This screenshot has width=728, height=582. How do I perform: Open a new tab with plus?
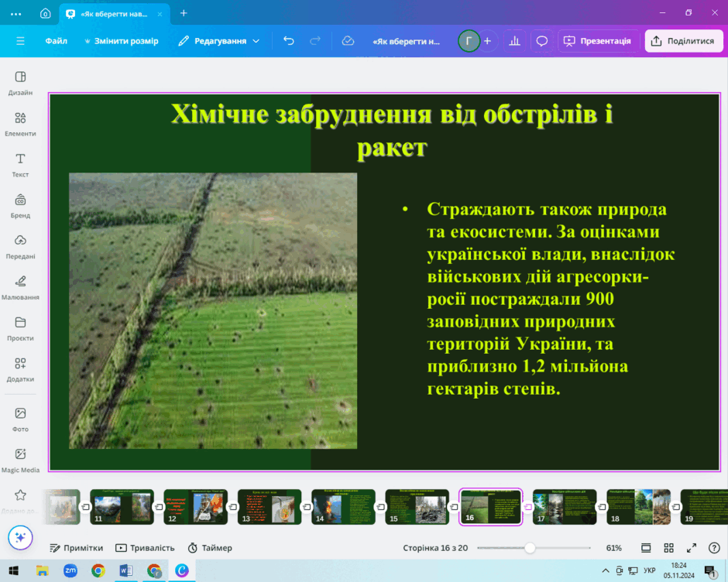click(x=184, y=13)
